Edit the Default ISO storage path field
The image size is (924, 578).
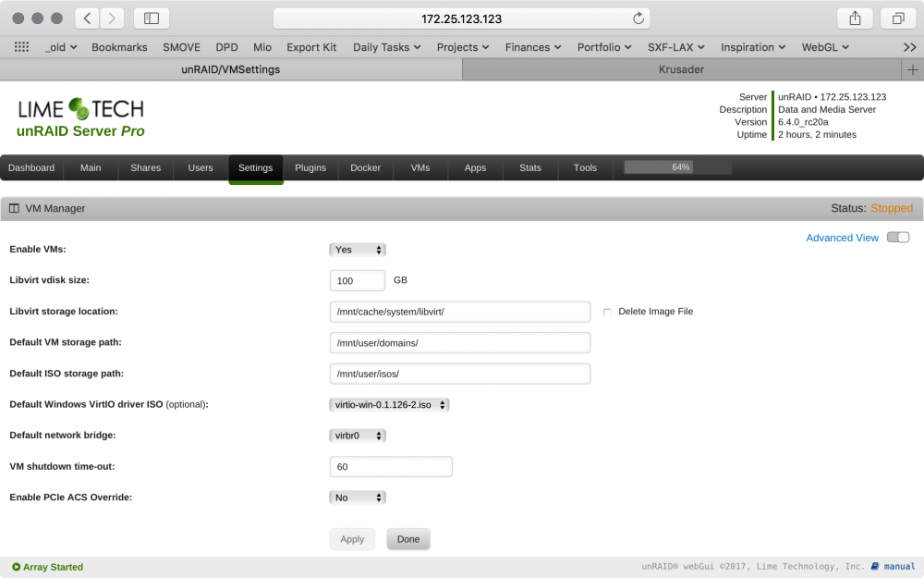click(460, 374)
